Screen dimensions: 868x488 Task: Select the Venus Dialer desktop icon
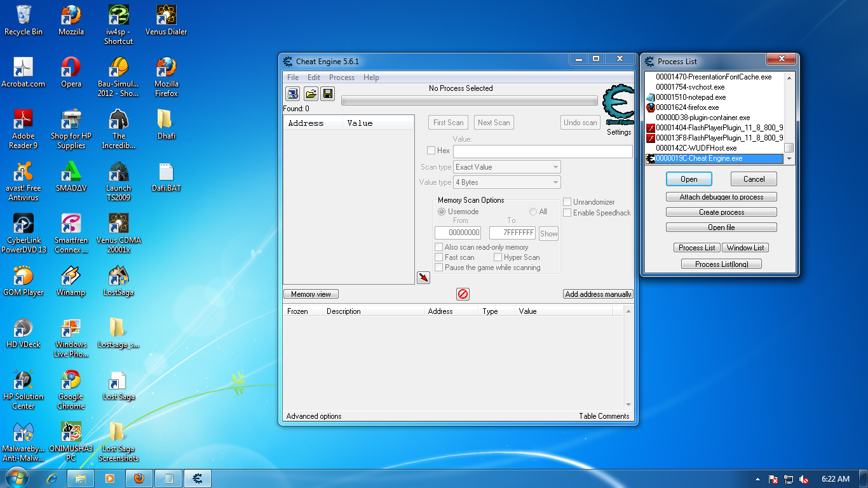166,20
